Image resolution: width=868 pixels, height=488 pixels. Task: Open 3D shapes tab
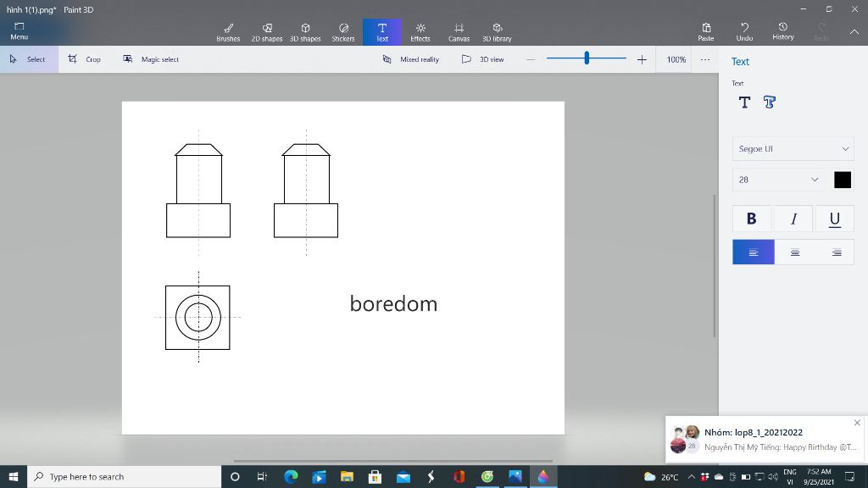click(x=305, y=32)
